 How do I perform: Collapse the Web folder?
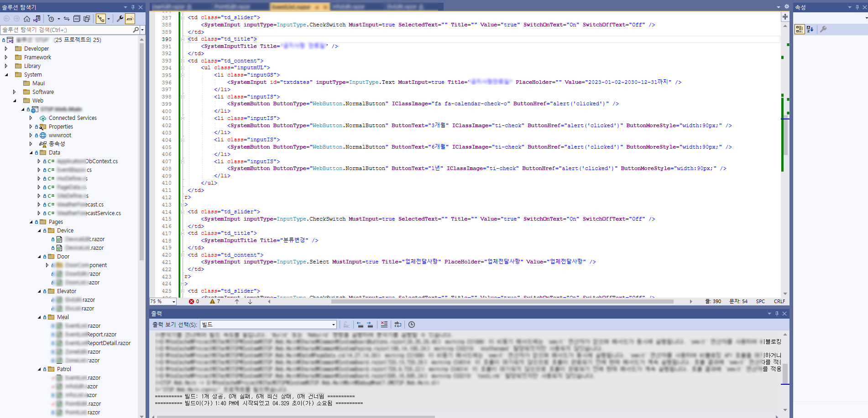click(x=14, y=100)
